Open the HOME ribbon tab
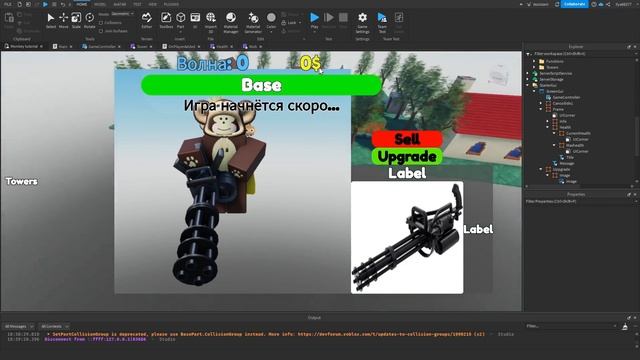Screen dimensions: 640x360 82,4
